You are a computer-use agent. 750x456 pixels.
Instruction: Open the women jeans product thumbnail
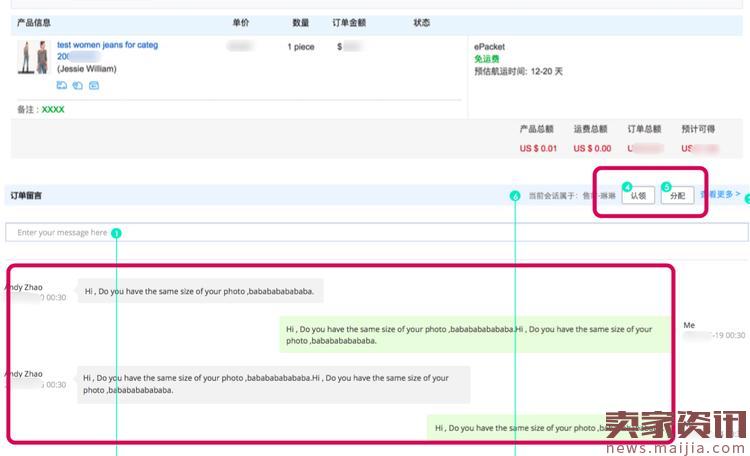pyautogui.click(x=33, y=57)
